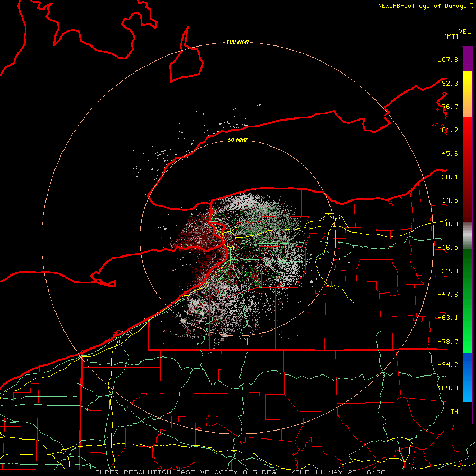
Task: Click the 100 NMI range ring label
Action: pyautogui.click(x=237, y=42)
